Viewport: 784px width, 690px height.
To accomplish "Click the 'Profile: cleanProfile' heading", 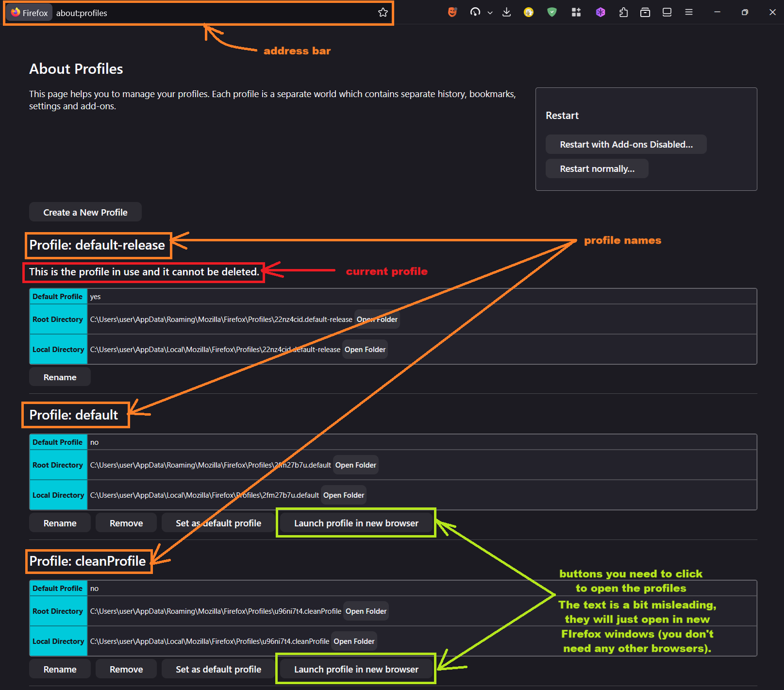I will pyautogui.click(x=87, y=561).
